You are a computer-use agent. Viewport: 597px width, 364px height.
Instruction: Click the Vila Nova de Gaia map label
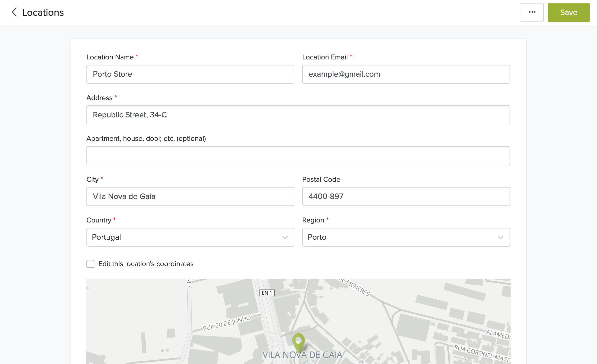click(x=302, y=355)
